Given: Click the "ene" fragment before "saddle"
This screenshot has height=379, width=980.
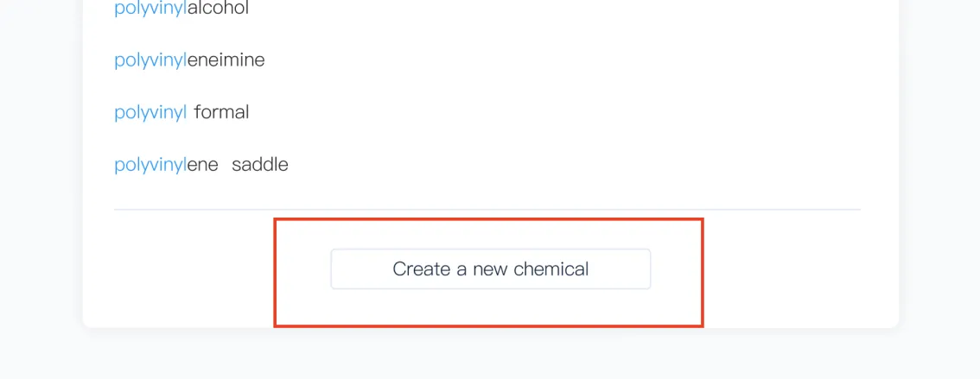Looking at the screenshot, I should point(203,164).
